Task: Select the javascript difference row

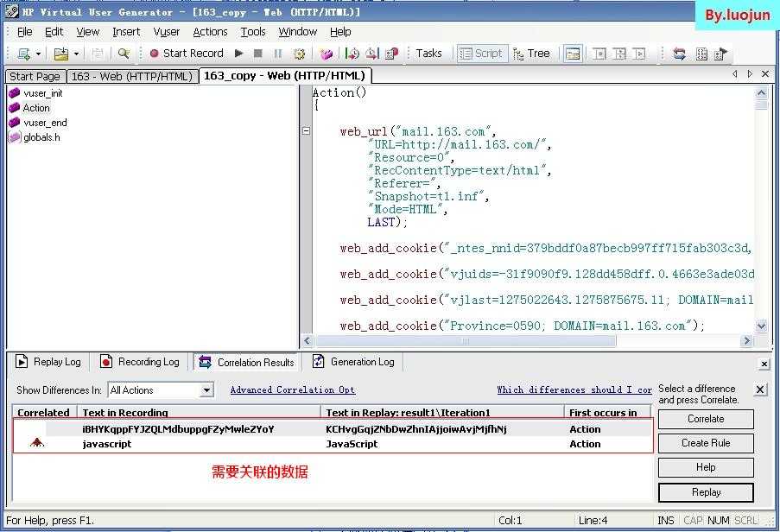Action: click(x=333, y=444)
